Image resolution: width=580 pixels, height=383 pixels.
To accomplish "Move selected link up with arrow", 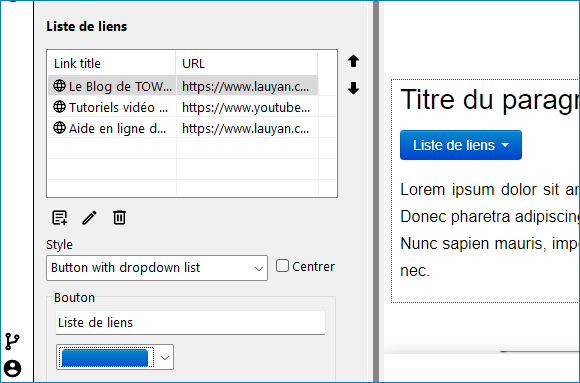I will coord(353,61).
